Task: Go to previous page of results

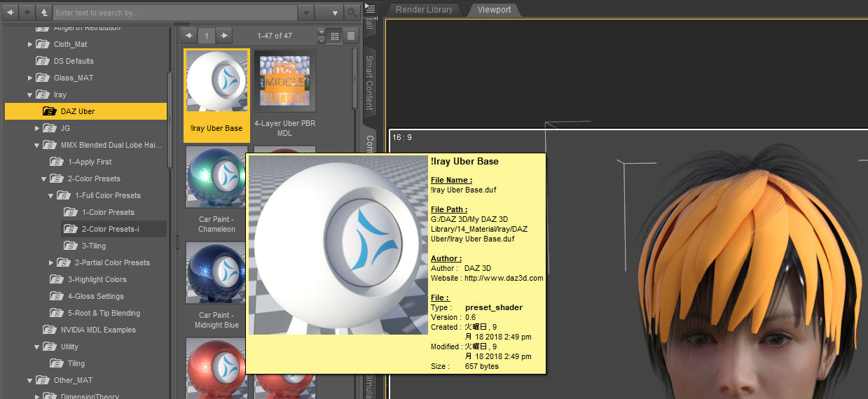Action: (x=189, y=35)
